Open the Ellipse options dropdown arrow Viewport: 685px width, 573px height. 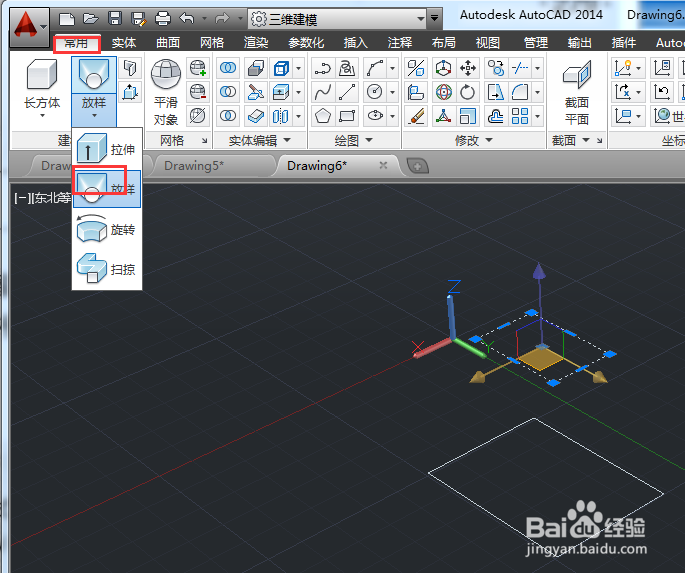[392, 116]
